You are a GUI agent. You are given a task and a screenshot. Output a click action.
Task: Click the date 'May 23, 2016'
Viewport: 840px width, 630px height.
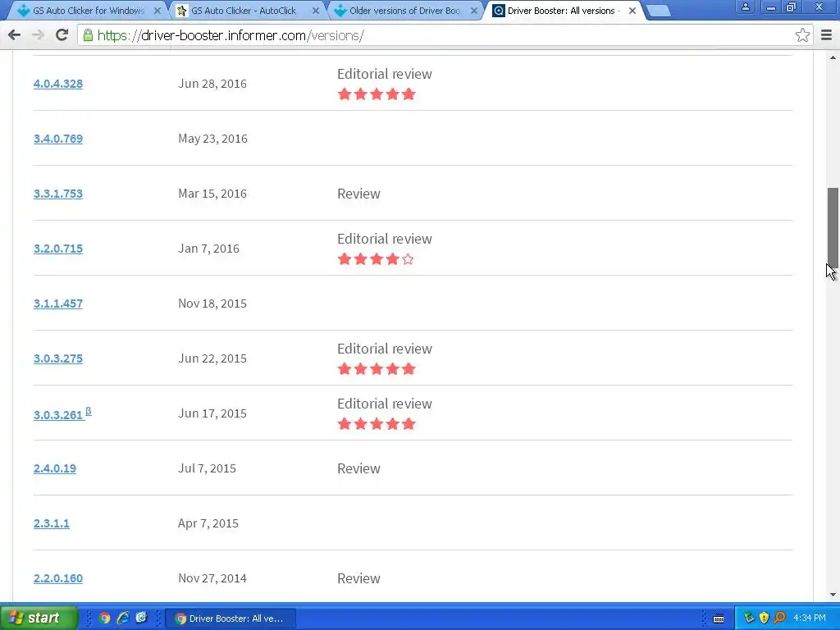pyautogui.click(x=212, y=139)
